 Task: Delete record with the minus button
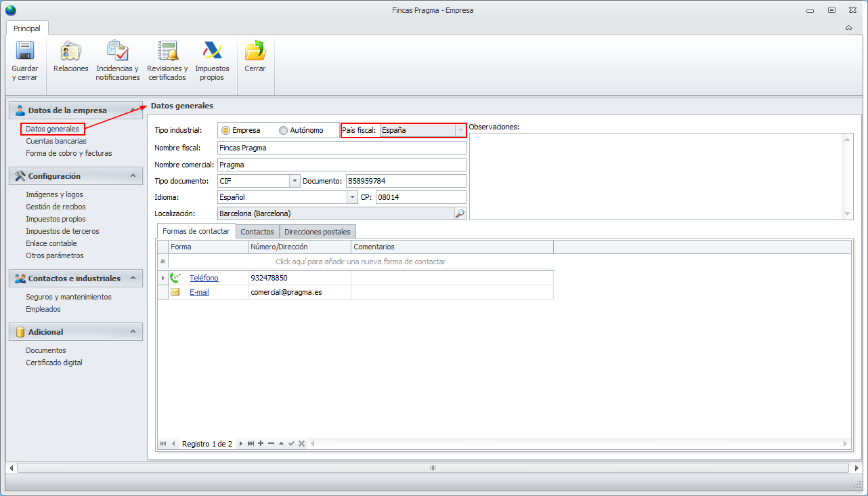click(271, 444)
